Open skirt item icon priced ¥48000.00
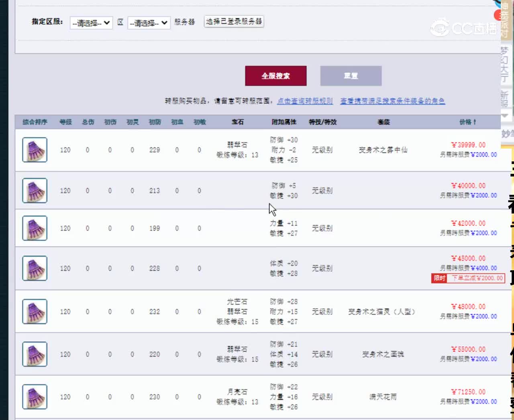The height and width of the screenshot is (420, 514). point(35,312)
